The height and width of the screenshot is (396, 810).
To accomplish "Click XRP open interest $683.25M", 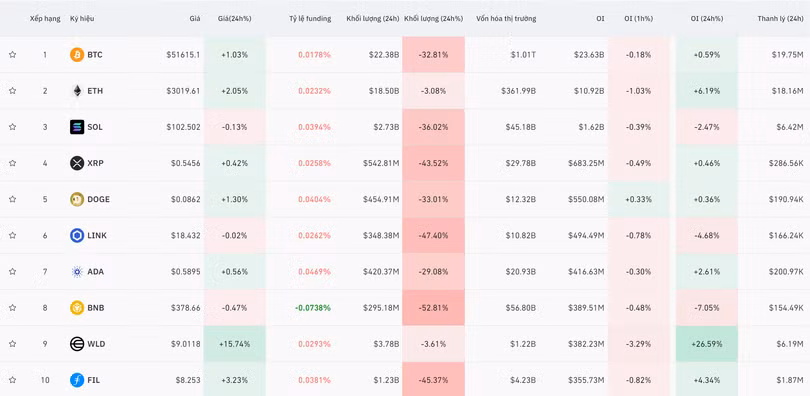I will (586, 163).
